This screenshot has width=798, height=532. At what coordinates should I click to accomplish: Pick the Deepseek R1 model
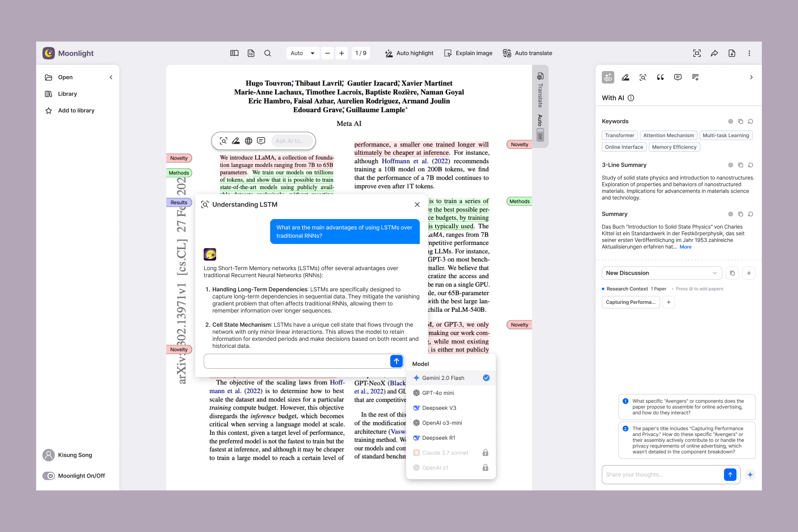point(451,438)
